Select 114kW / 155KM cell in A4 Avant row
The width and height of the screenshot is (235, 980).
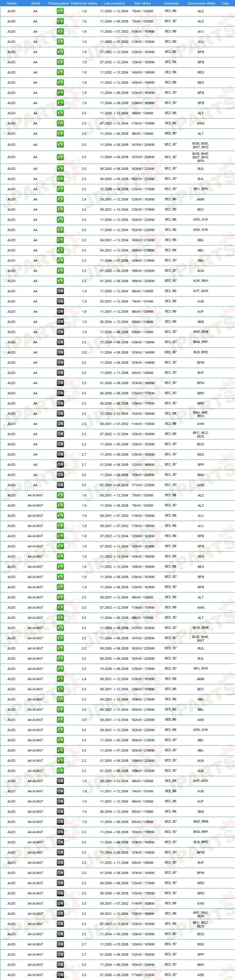tap(142, 903)
